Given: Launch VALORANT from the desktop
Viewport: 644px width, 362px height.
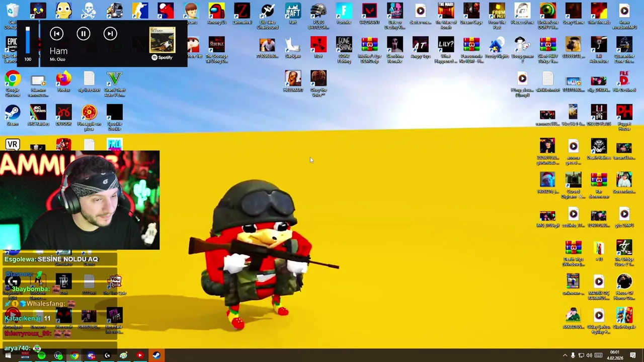Looking at the screenshot, I should click(369, 14).
